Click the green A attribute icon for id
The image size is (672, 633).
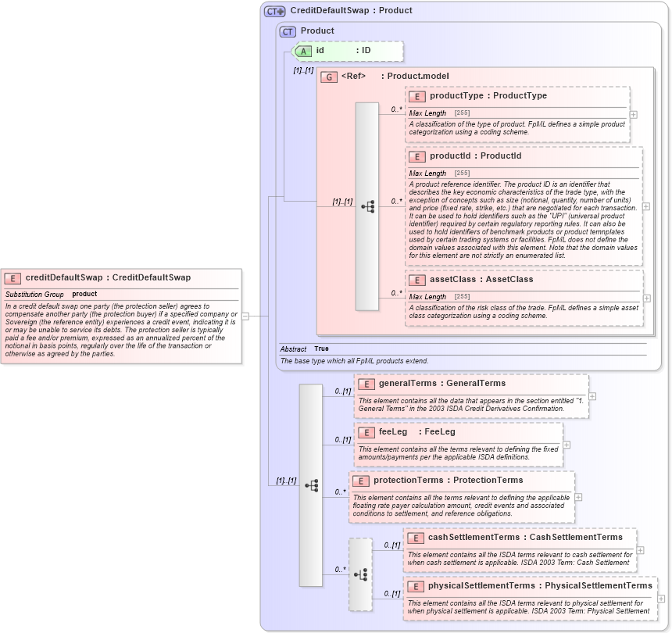[x=303, y=52]
